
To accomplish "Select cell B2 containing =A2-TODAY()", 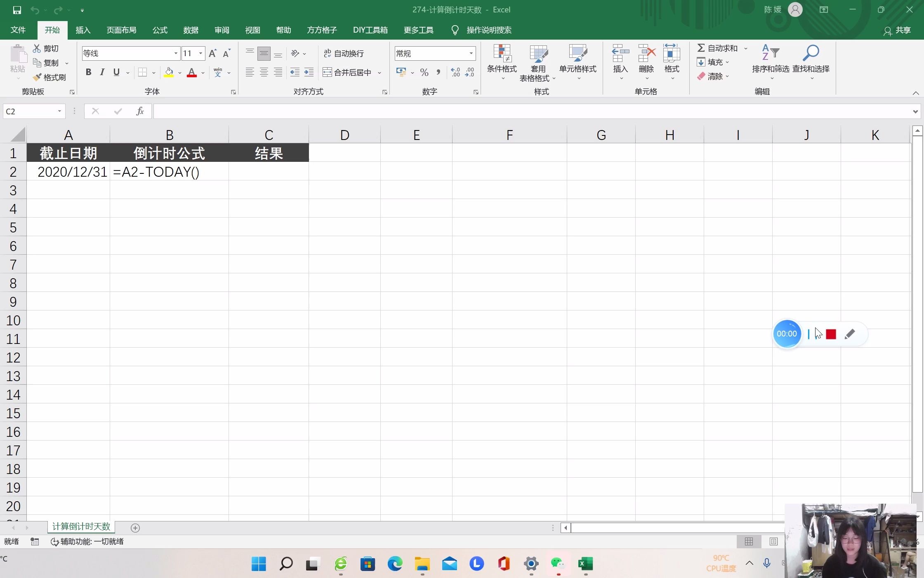I will (x=169, y=172).
